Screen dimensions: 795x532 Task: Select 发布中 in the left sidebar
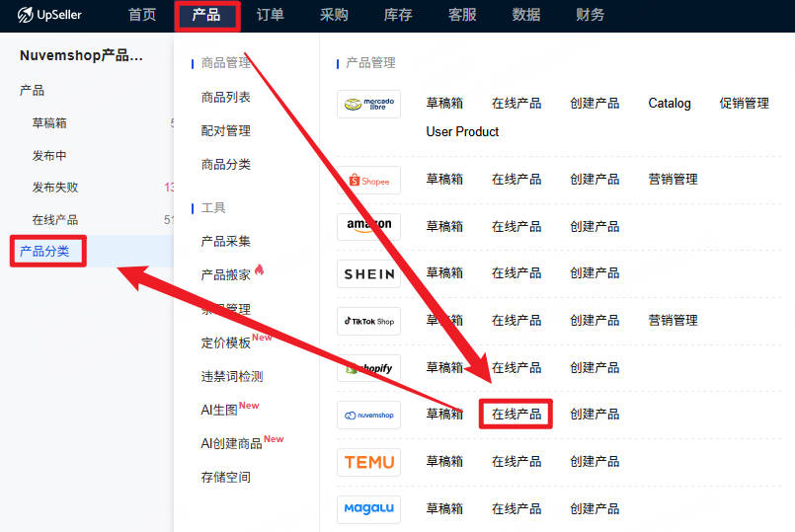click(49, 156)
